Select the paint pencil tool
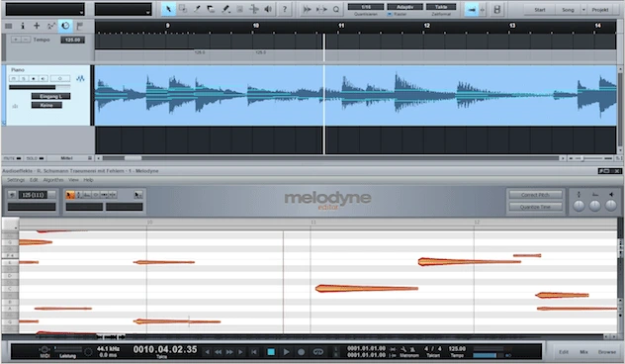Image resolution: width=625 pixels, height=364 pixels. [225, 9]
